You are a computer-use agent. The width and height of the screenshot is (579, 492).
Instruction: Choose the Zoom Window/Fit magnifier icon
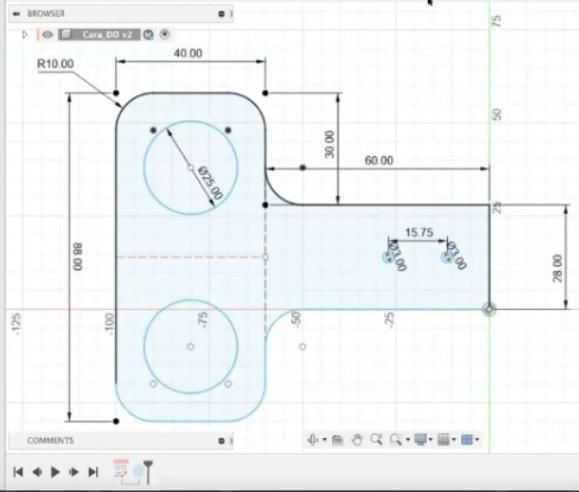[396, 440]
